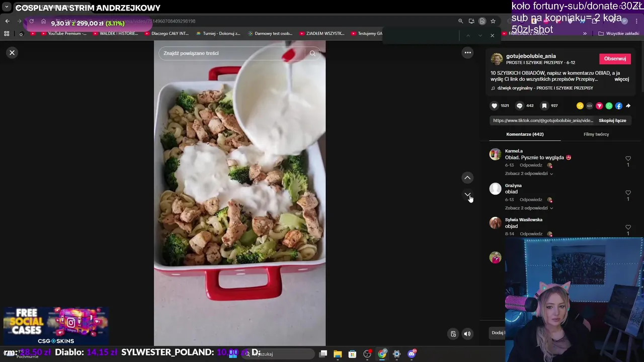Click the embed code icon
The height and width of the screenshot is (362, 644).
(589, 106)
